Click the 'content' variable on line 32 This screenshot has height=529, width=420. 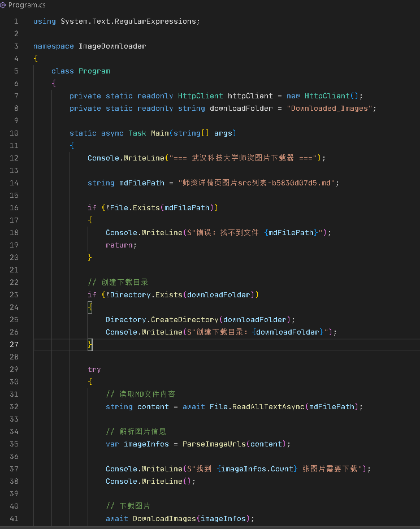tap(153, 406)
